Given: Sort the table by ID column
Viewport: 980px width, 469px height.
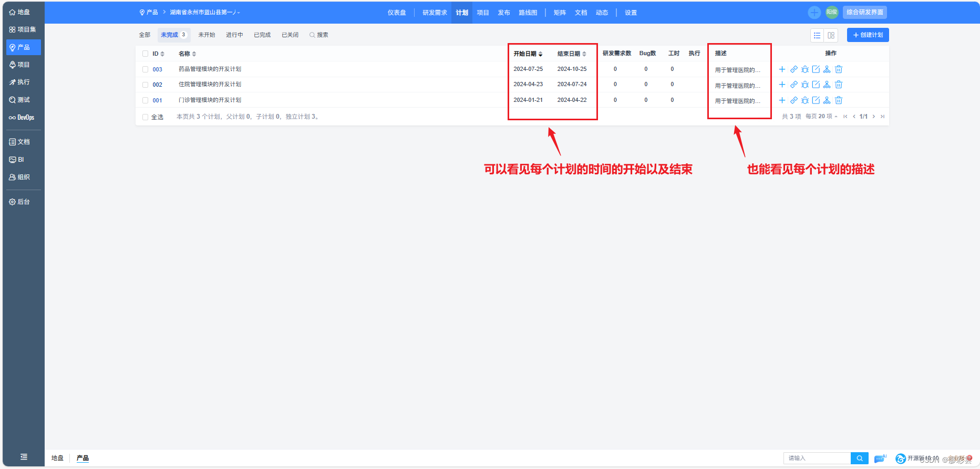Looking at the screenshot, I should pos(158,54).
